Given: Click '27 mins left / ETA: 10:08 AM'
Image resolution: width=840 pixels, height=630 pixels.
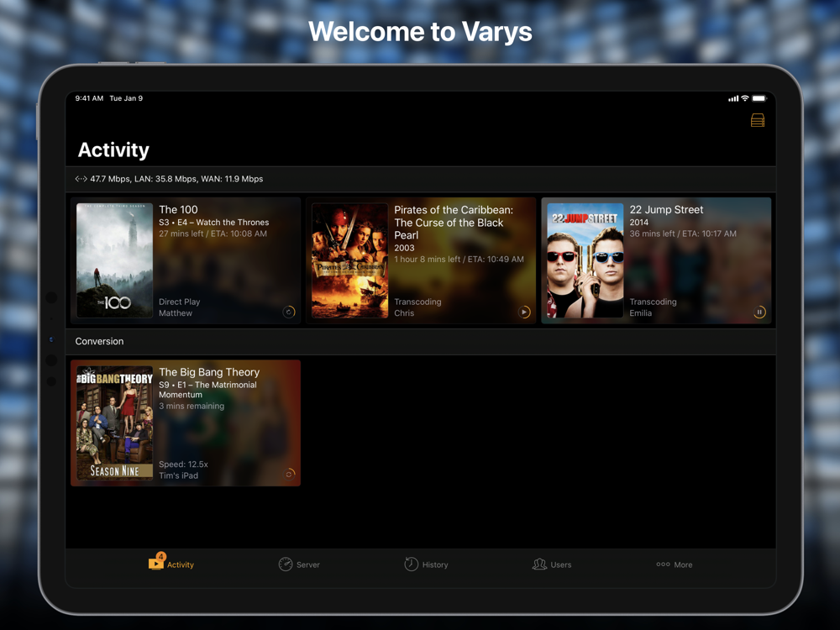Looking at the screenshot, I should 213,234.
